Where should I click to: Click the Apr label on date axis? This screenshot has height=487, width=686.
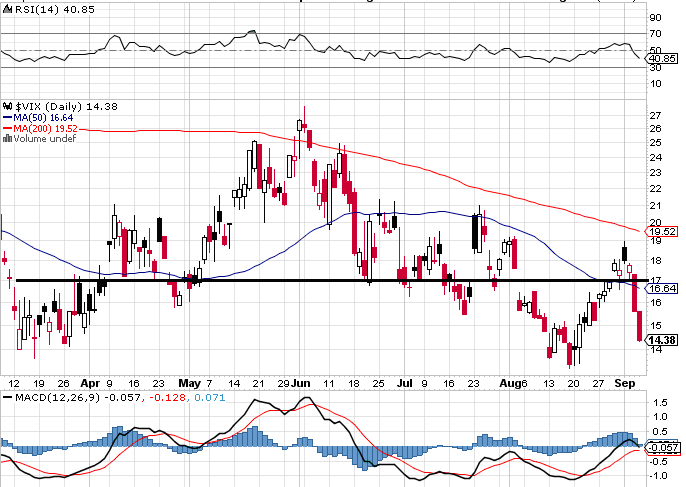[90, 381]
